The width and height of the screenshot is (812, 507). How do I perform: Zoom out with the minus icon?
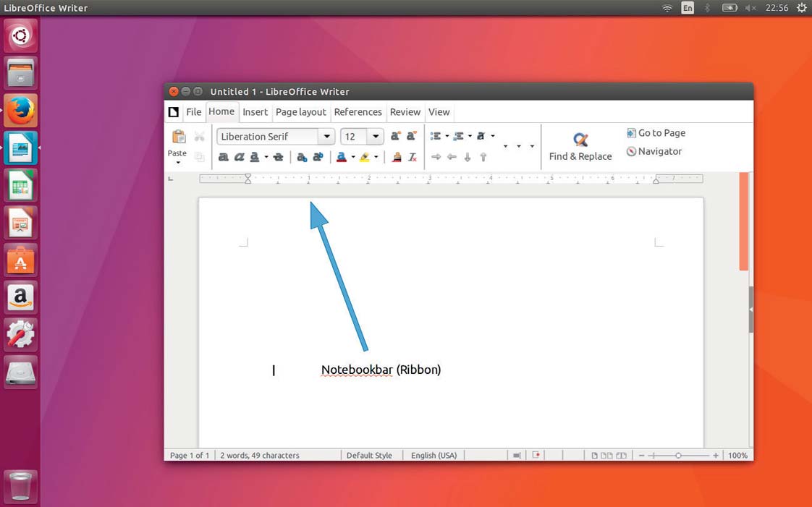(642, 455)
